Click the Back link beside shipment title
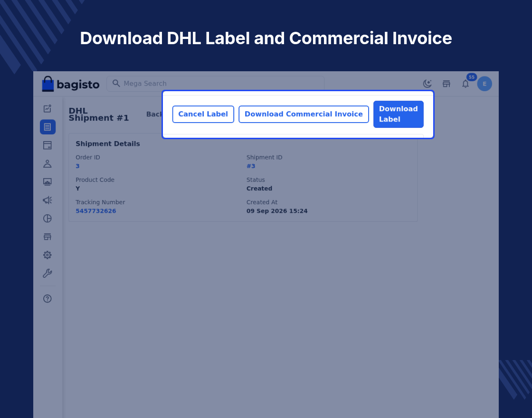 [154, 114]
